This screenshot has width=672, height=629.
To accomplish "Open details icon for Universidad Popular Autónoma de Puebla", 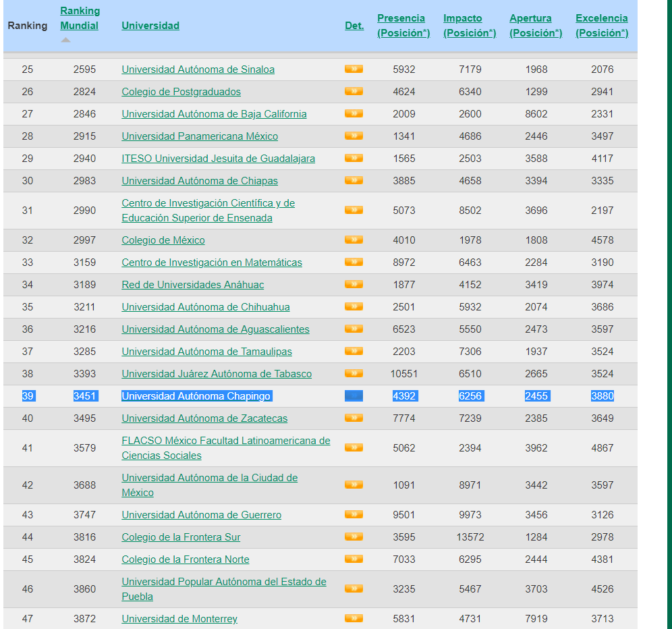I will (x=354, y=589).
